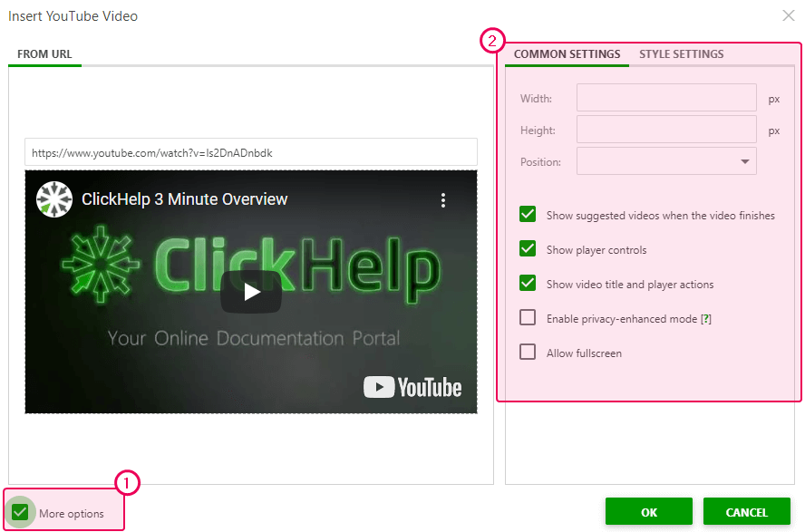Close the Insert YouTube Video dialog

(x=788, y=15)
